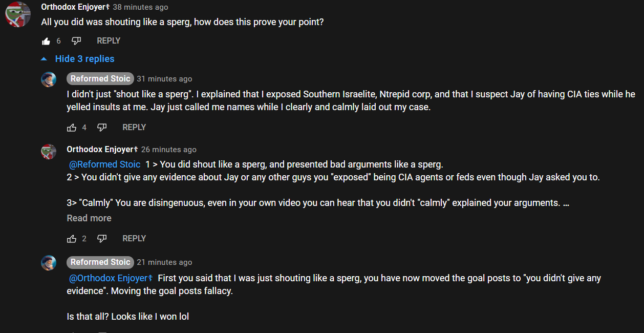The height and width of the screenshot is (333, 644).
Task: Like Reformed Stoic's reply with 4 likes
Action: (72, 128)
